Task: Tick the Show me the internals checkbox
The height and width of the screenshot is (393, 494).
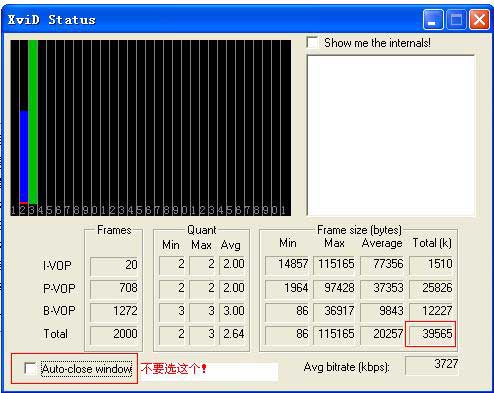Action: (x=312, y=43)
